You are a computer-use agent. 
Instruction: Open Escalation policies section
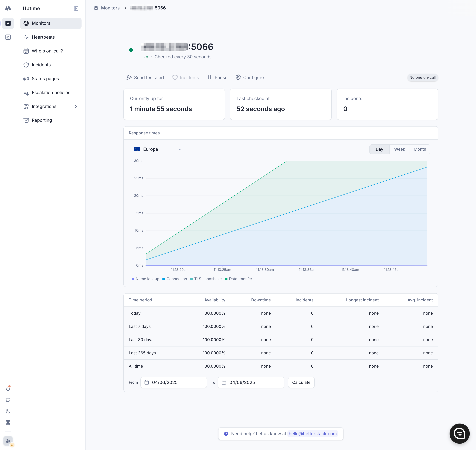coord(51,93)
